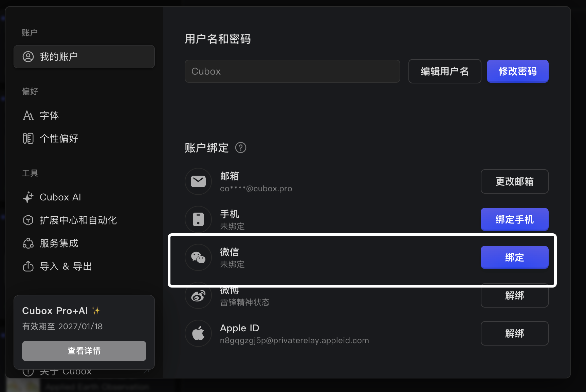Click the phone icon beside 手机
This screenshot has height=392, width=586.
[x=198, y=219]
